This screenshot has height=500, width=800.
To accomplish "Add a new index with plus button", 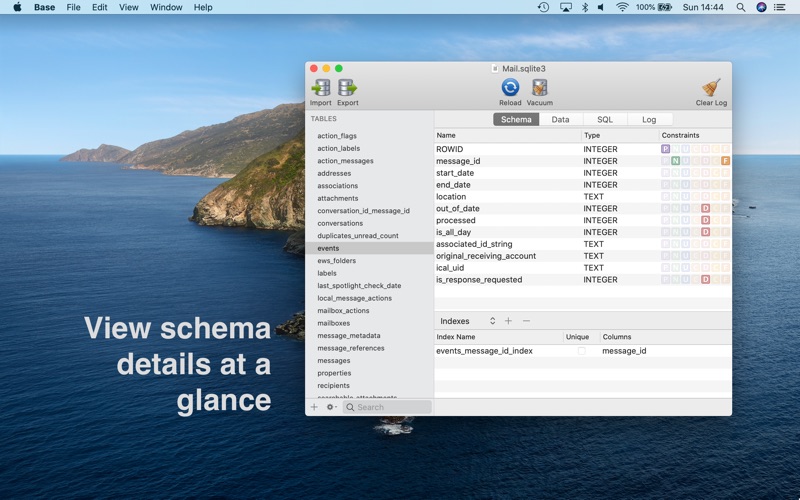I will (508, 321).
